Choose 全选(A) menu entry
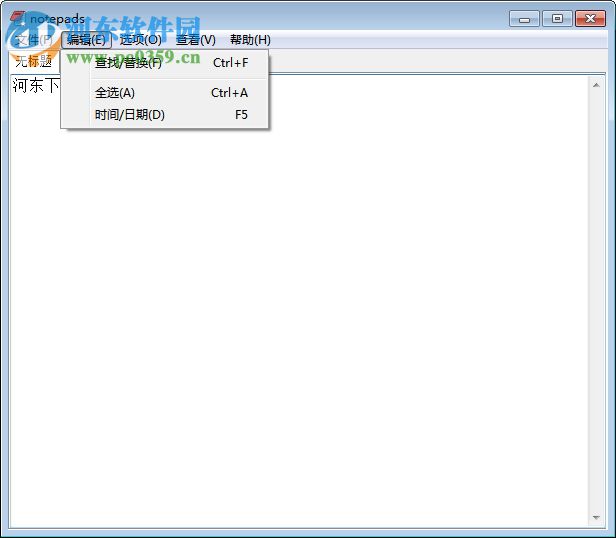 click(x=165, y=93)
